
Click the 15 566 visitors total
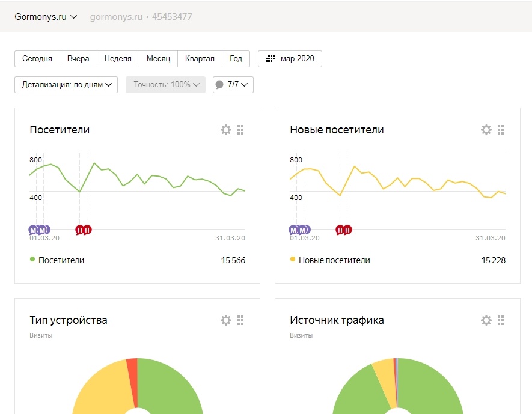pos(233,260)
